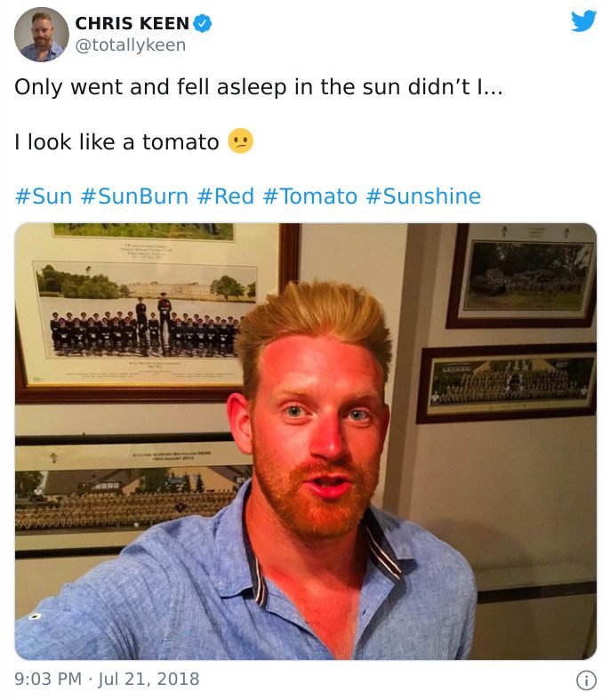
Task: Click the 'I look like a tomato' text
Action: [x=116, y=142]
